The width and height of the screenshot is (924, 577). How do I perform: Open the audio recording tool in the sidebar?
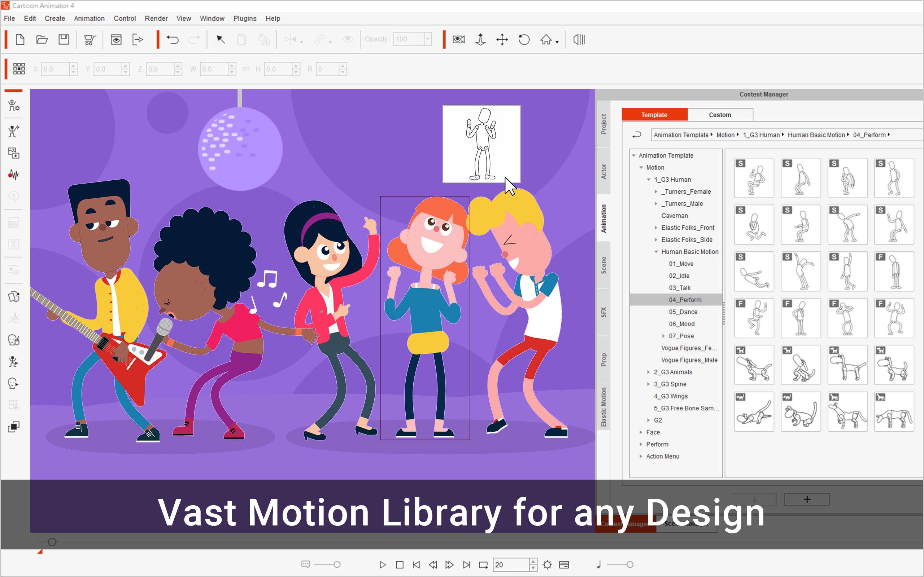click(x=14, y=175)
